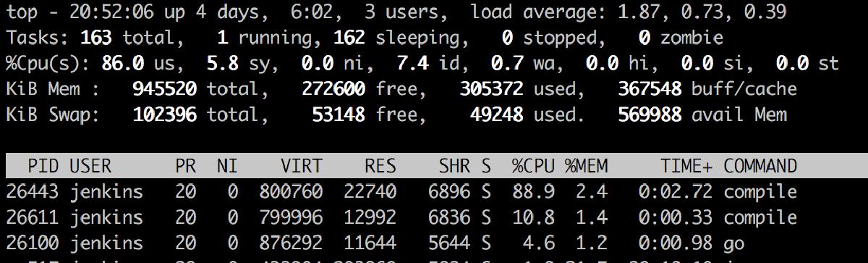
Task: Select the 5.8 sy CPU value
Action: [242, 64]
